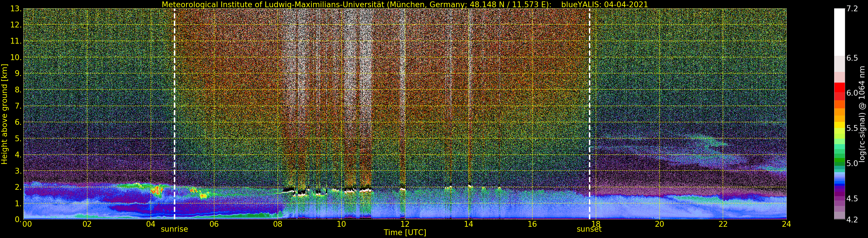Click time-axis tick label "02"
The height and width of the screenshot is (238, 868).
click(x=87, y=224)
